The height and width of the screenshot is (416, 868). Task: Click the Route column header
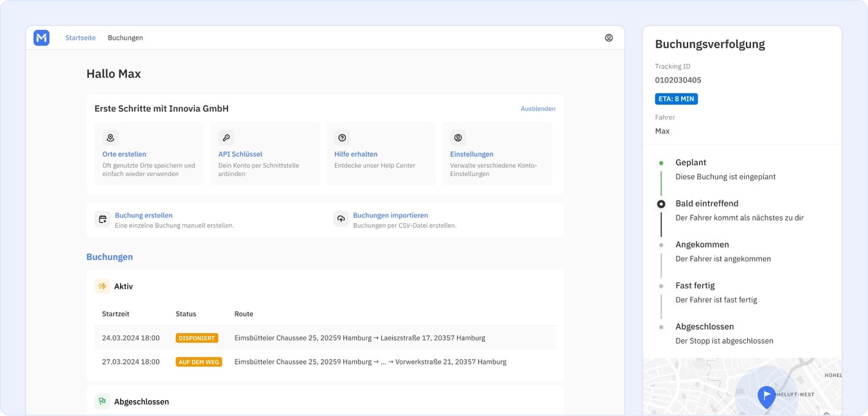pos(244,314)
